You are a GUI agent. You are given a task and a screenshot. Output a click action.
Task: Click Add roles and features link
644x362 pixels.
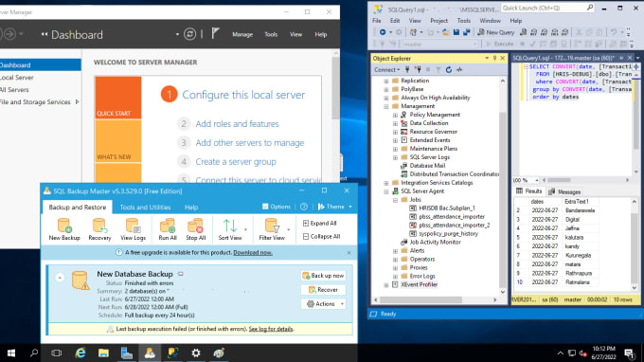237,124
